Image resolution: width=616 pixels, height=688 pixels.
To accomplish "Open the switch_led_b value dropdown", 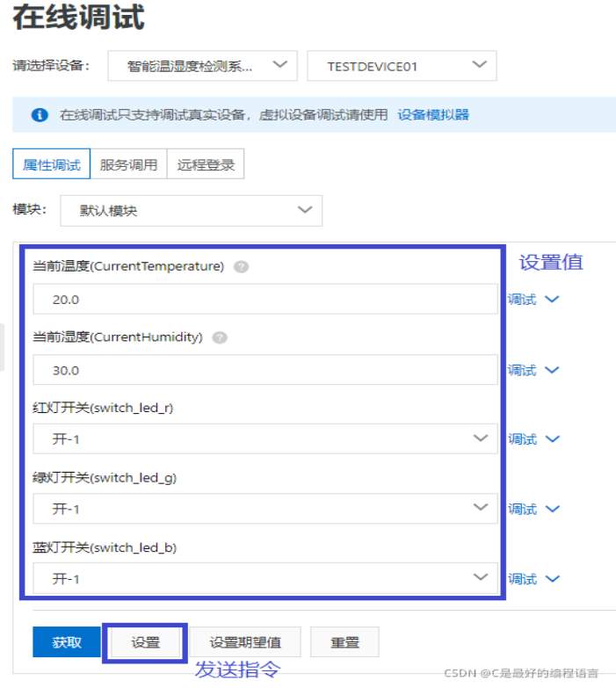I will click(x=265, y=578).
